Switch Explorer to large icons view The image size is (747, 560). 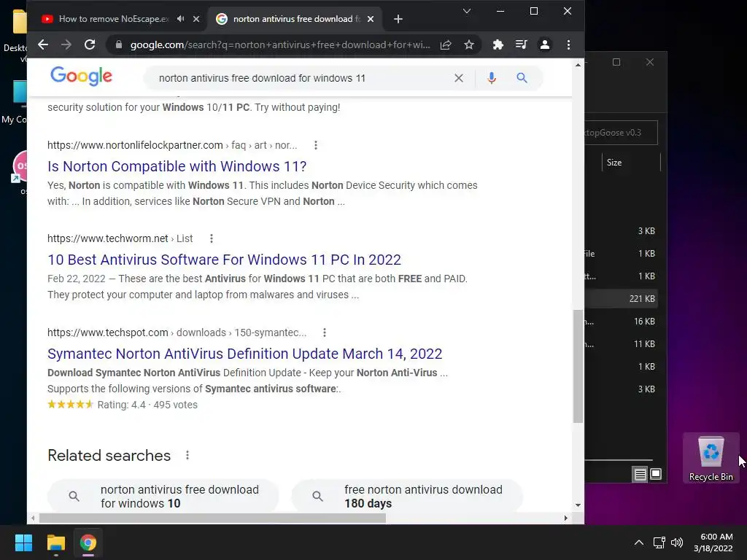click(656, 474)
